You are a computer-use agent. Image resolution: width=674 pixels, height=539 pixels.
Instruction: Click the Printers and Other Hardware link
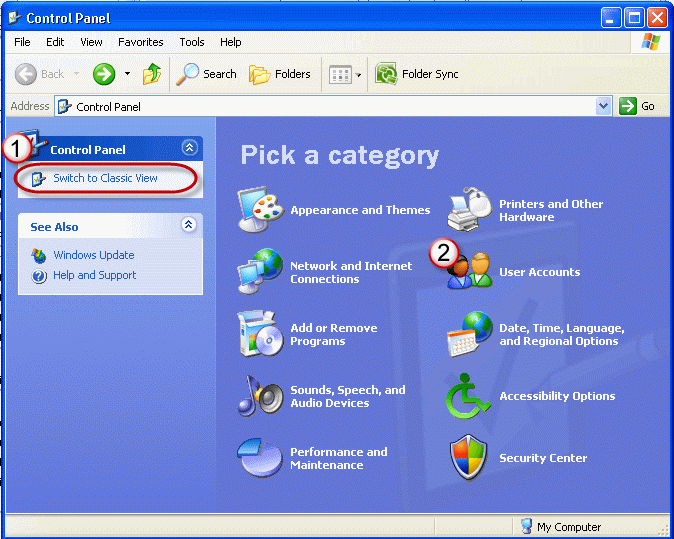[x=551, y=210]
